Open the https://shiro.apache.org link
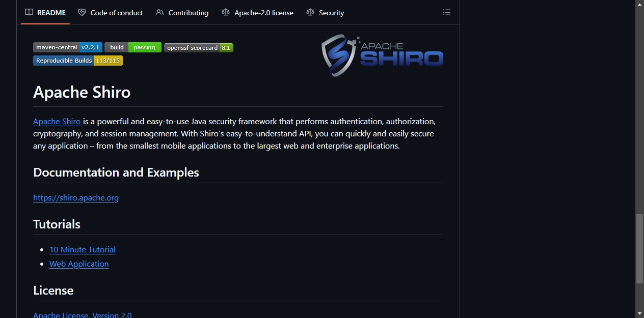 76,197
